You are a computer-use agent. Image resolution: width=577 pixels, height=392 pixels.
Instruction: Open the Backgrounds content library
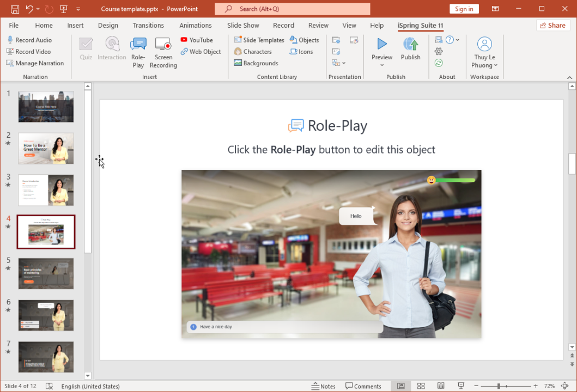256,63
